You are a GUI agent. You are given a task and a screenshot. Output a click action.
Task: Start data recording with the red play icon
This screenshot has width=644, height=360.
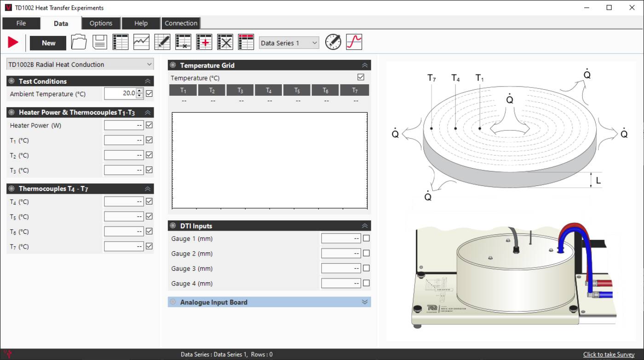pos(12,42)
